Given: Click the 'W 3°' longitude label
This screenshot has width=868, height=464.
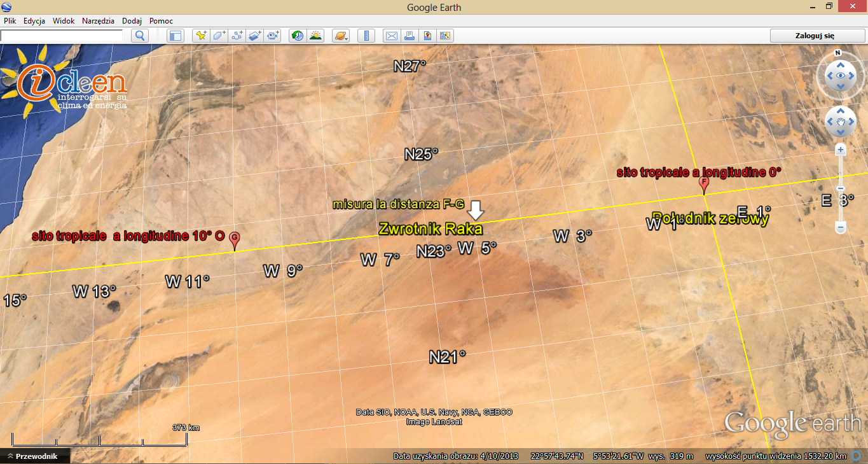Looking at the screenshot, I should pos(572,236).
